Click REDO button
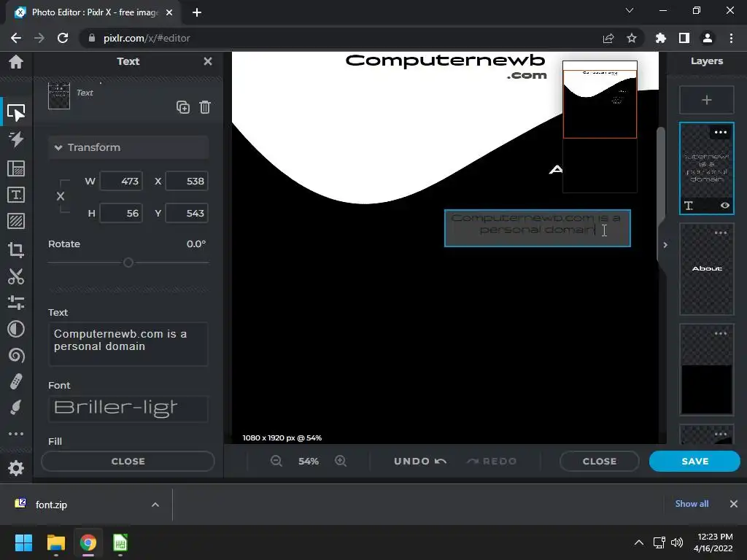 492,461
